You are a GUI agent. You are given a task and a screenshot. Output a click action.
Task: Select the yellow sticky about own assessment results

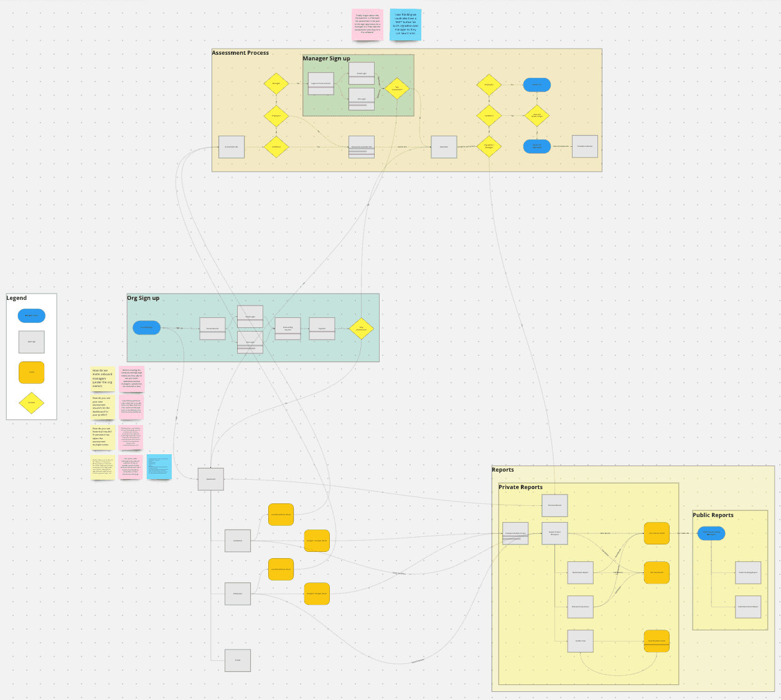click(103, 408)
